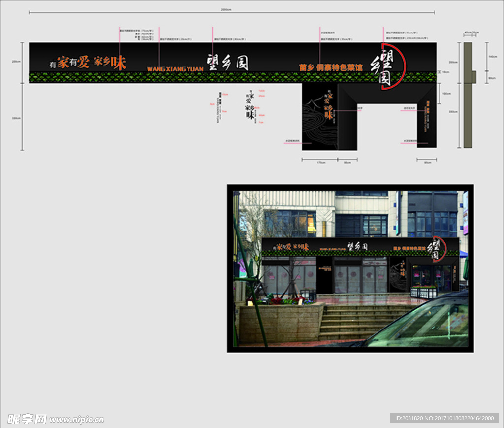Image resolution: width=504 pixels, height=428 pixels.
Task: Click the storefront photo mockup image
Action: (350, 268)
